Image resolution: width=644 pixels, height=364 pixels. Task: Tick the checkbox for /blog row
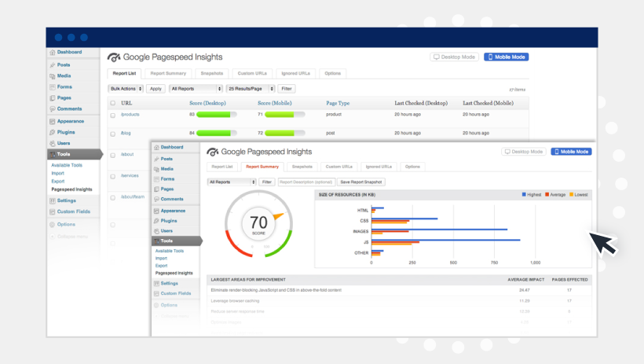[x=113, y=134]
